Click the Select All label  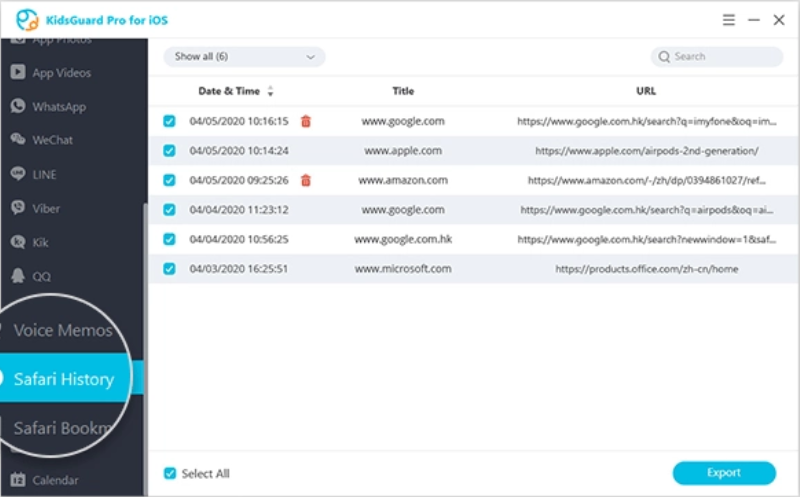coord(206,474)
